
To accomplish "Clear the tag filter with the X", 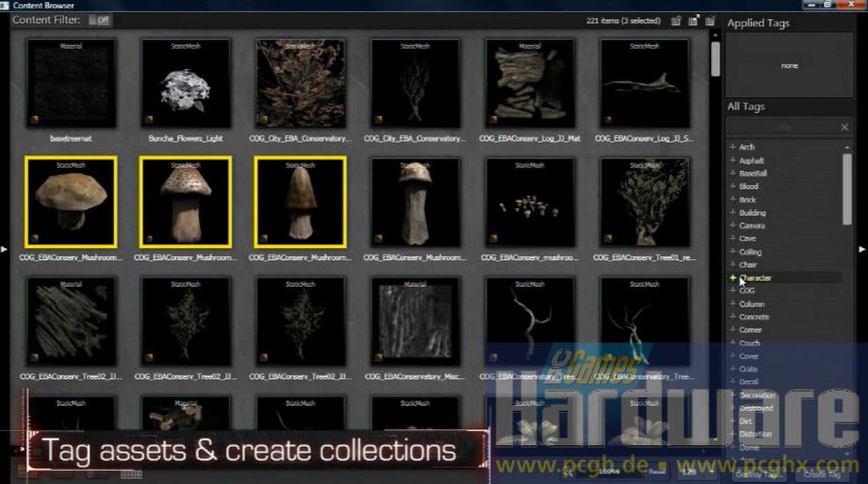I will [x=844, y=127].
